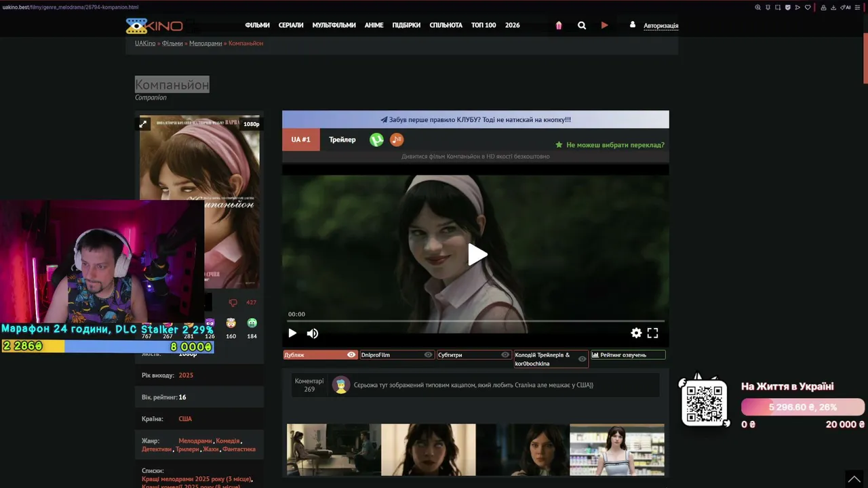Viewport: 868px width, 488px height.
Task: Click the sick green emoji reaction with 184
Action: [252, 323]
